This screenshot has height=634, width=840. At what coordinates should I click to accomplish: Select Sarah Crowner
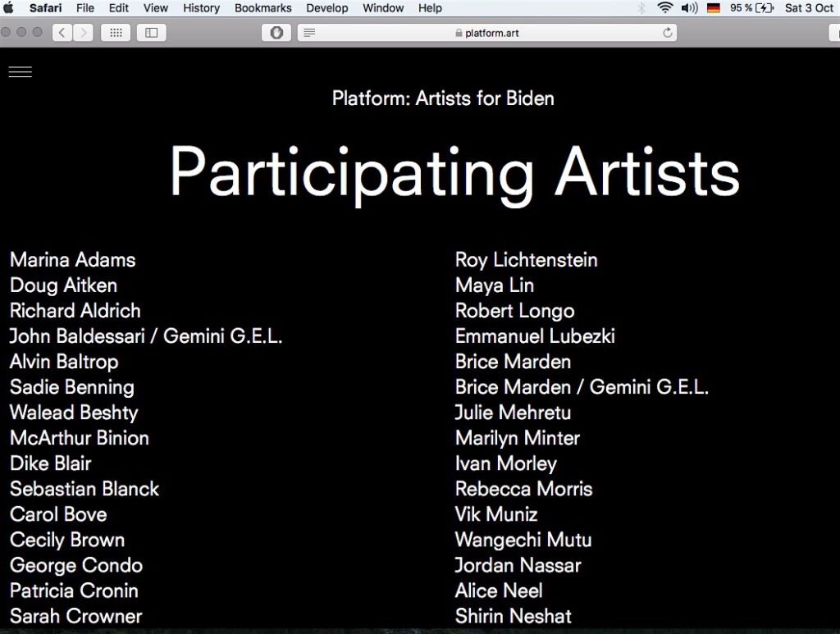coord(75,616)
